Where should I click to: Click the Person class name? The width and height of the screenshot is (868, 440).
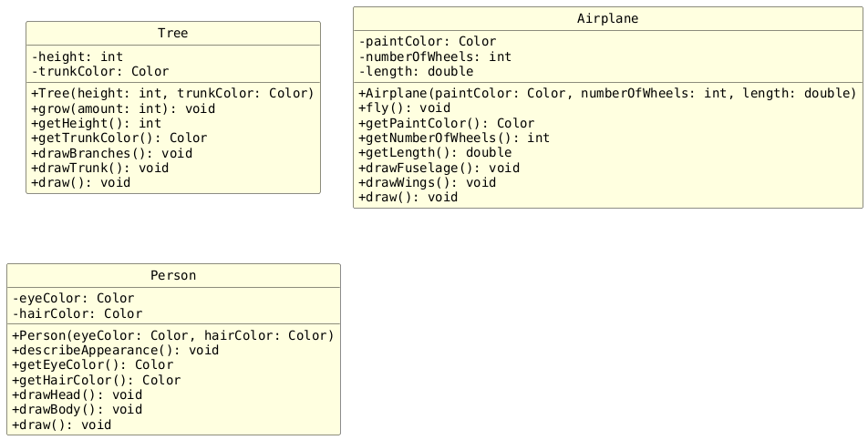[173, 276]
